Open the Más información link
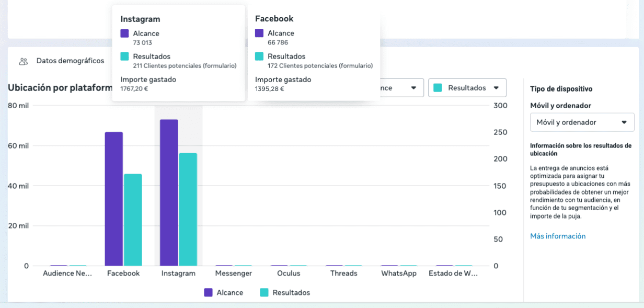Image resolution: width=644 pixels, height=308 pixels. coord(558,236)
